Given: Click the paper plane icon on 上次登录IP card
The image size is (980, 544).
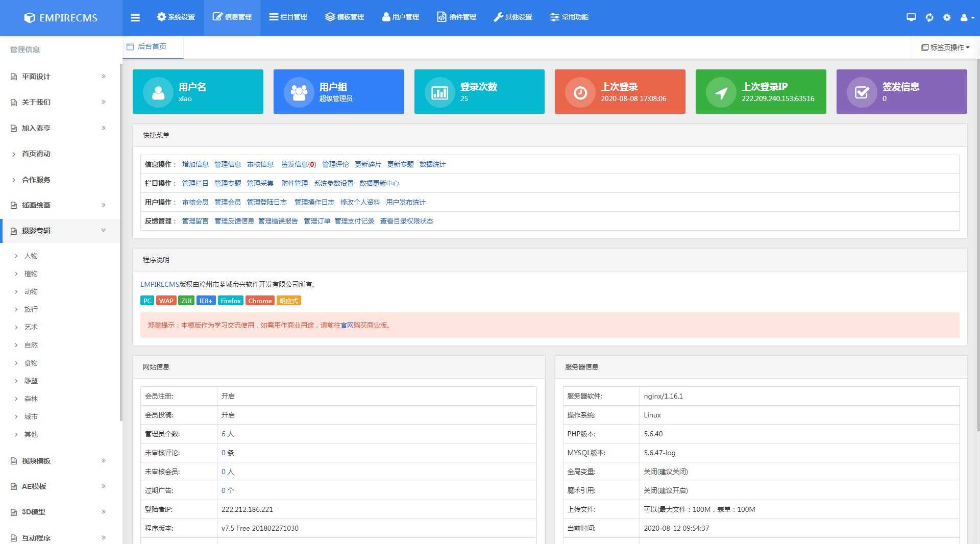Looking at the screenshot, I should click(721, 92).
